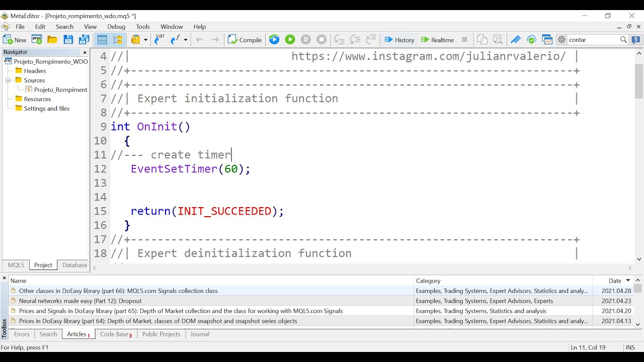Start profiling on History data
The image size is (644, 362).
[x=399, y=40]
